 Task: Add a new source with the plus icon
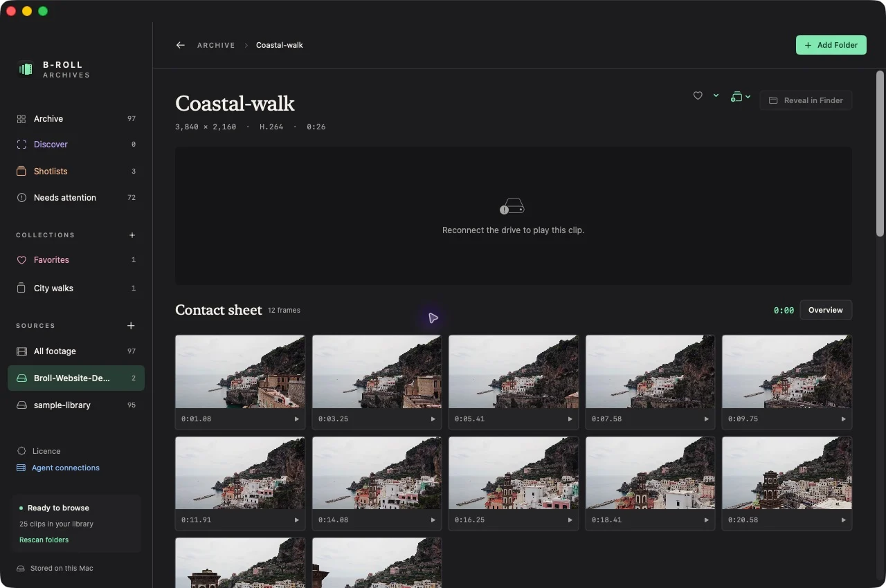132,326
